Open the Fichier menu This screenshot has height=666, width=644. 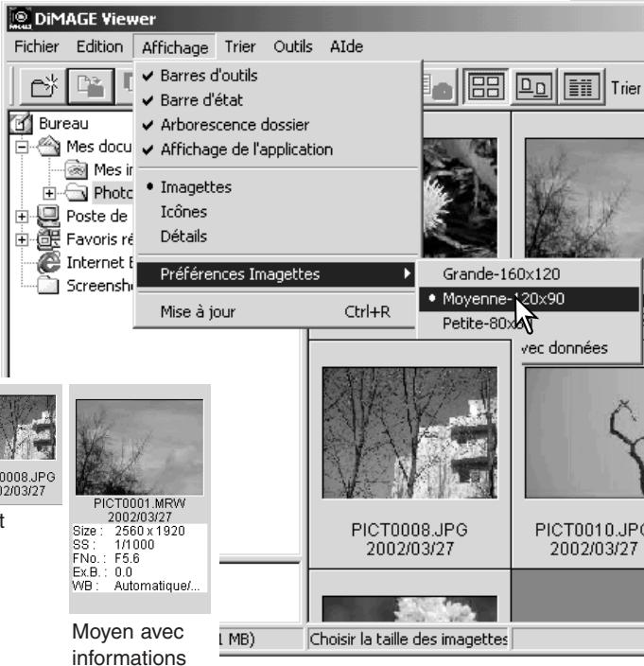(37, 46)
